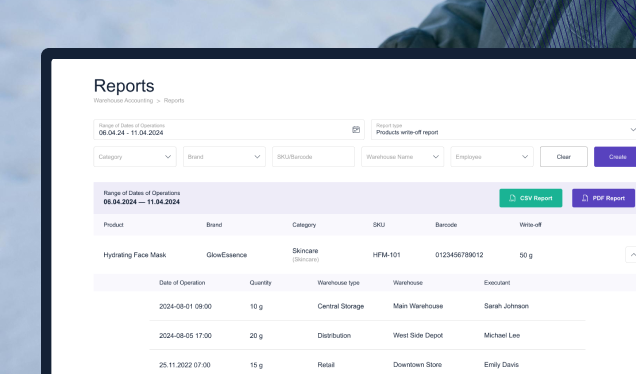This screenshot has height=374, width=636.
Task: Click the bold 06.04.2024 — 11.04.2024 summary
Action: pos(142,202)
